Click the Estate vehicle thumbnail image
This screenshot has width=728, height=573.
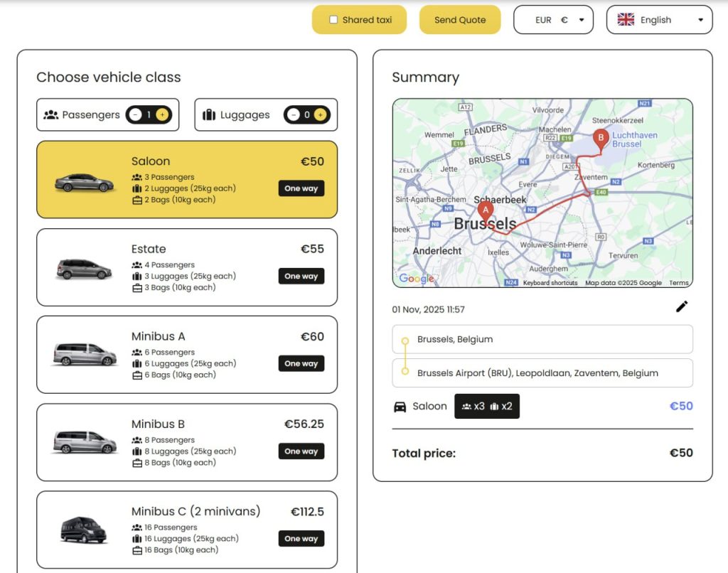82,268
